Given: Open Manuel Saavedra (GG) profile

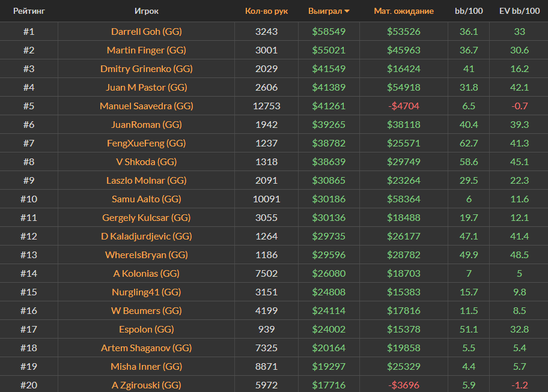Looking at the screenshot, I should click(147, 106).
